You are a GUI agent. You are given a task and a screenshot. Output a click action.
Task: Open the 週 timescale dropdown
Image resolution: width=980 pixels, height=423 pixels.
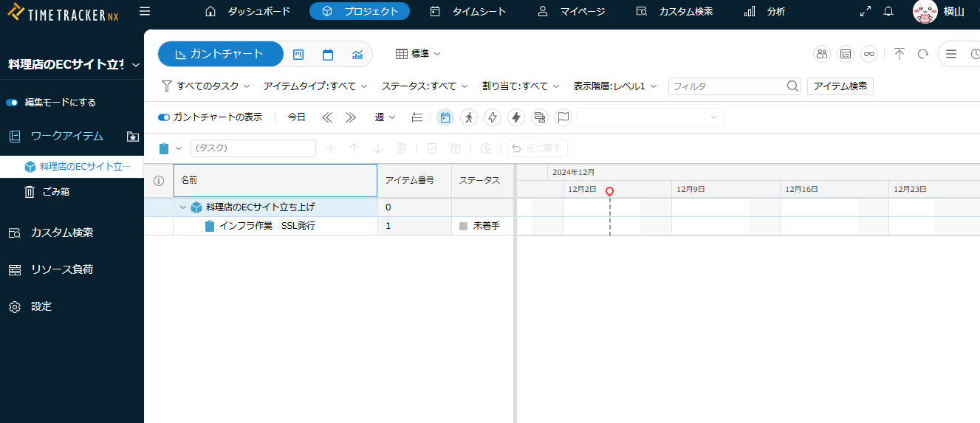pyautogui.click(x=386, y=117)
